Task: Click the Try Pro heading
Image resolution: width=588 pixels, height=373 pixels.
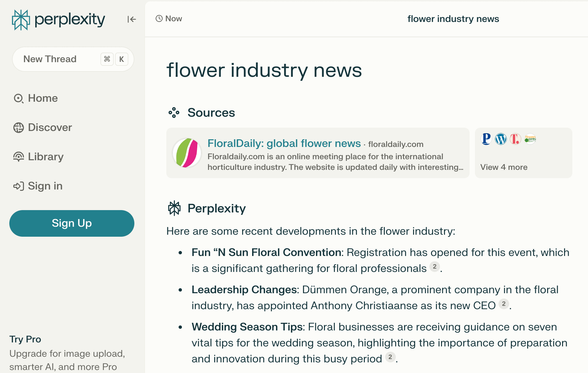Action: pyautogui.click(x=25, y=339)
